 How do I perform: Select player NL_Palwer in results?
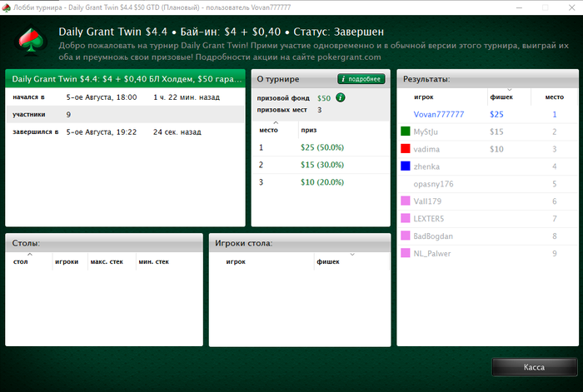pos(432,254)
